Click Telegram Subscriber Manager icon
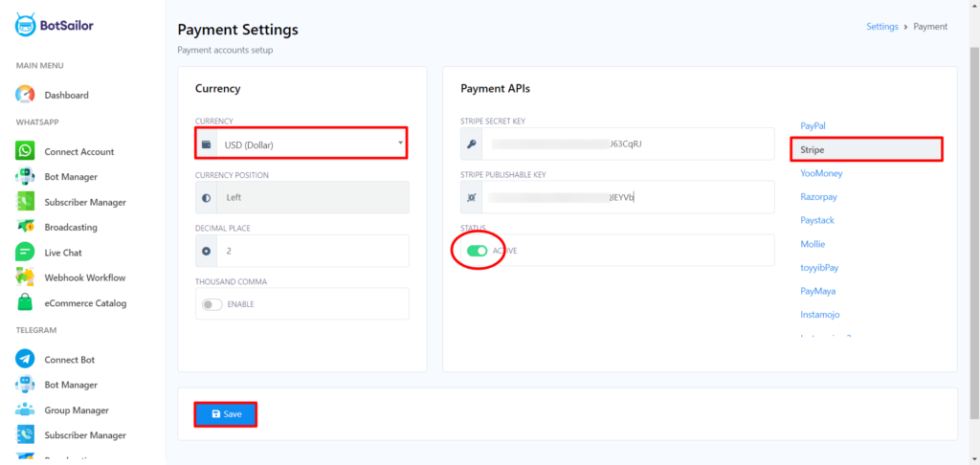 (25, 435)
